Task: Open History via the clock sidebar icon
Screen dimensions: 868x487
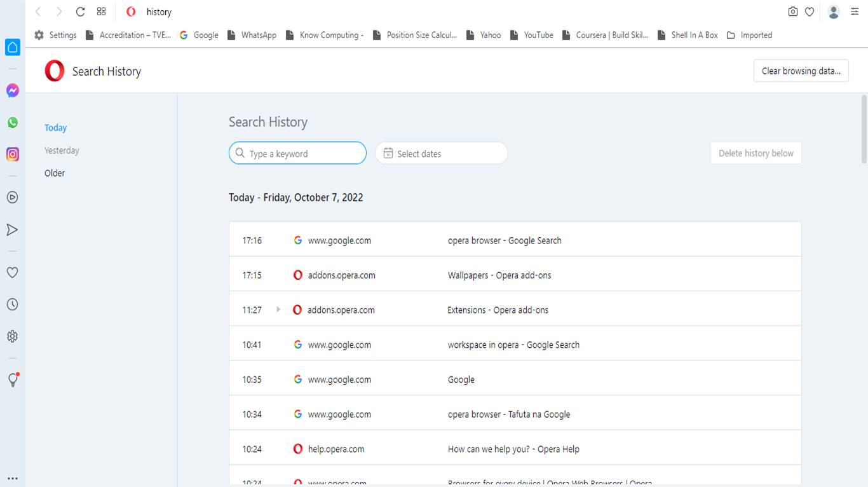Action: point(13,304)
